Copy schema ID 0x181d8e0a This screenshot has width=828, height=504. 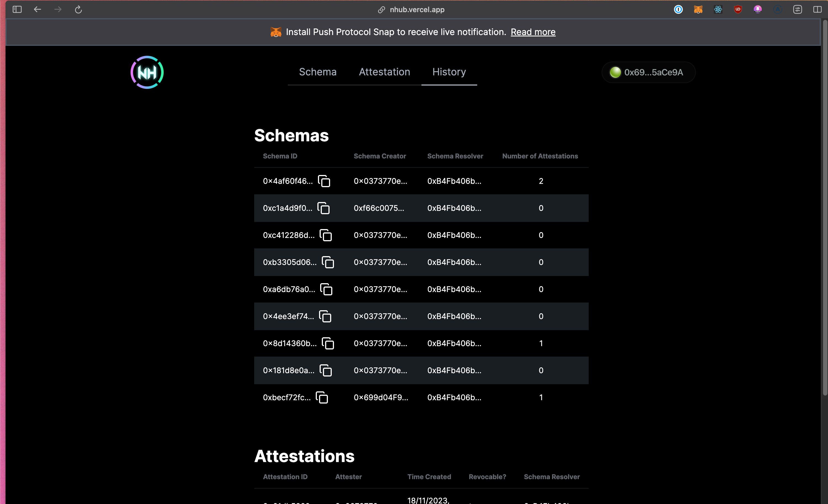(326, 370)
